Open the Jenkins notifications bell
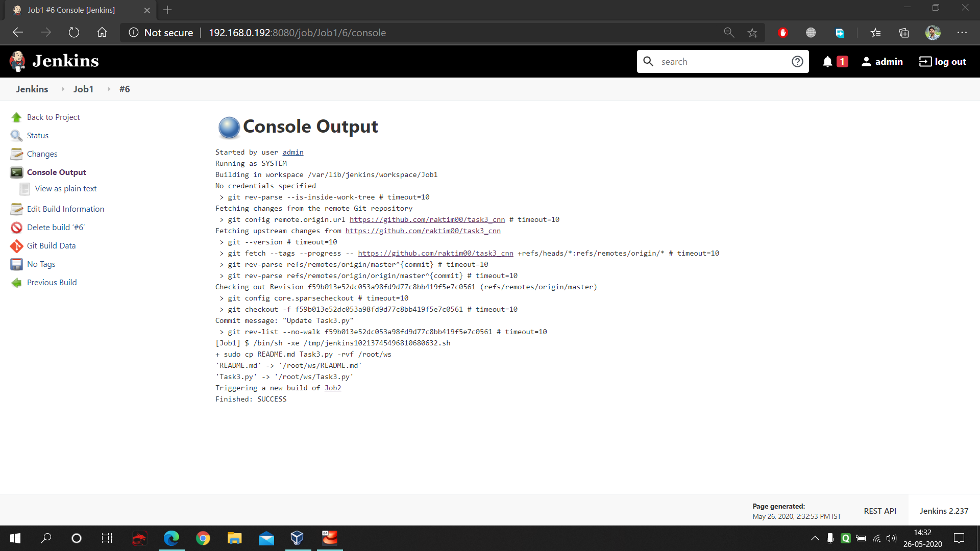The height and width of the screenshot is (551, 980). pyautogui.click(x=827, y=62)
